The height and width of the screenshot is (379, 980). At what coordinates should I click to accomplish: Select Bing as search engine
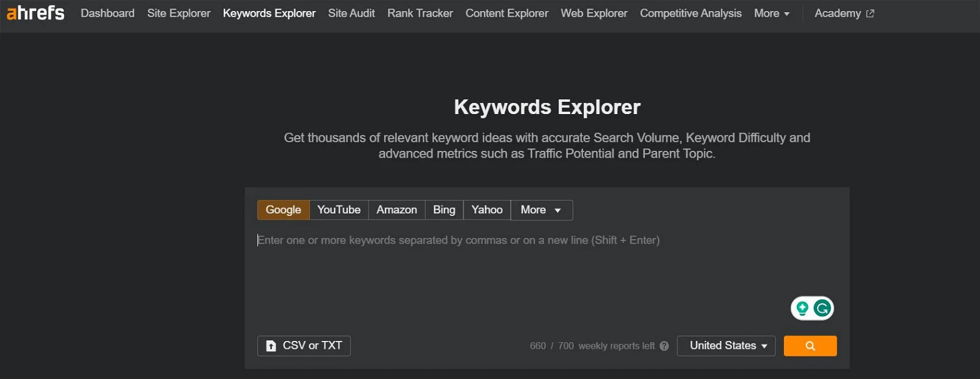(444, 210)
